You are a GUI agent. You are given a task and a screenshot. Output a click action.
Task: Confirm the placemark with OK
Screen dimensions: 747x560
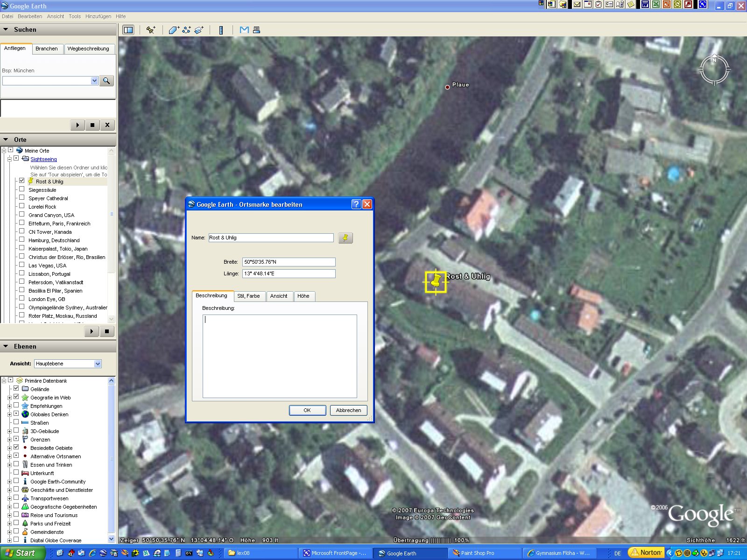307,410
